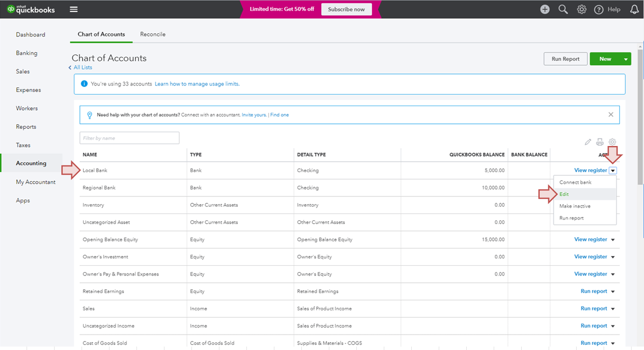This screenshot has width=644, height=350.
Task: Switch to the Reconcile tab
Action: click(153, 34)
